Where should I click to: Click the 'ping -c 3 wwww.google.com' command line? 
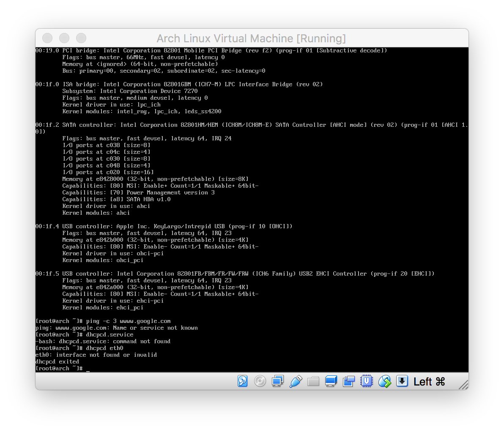point(103,321)
